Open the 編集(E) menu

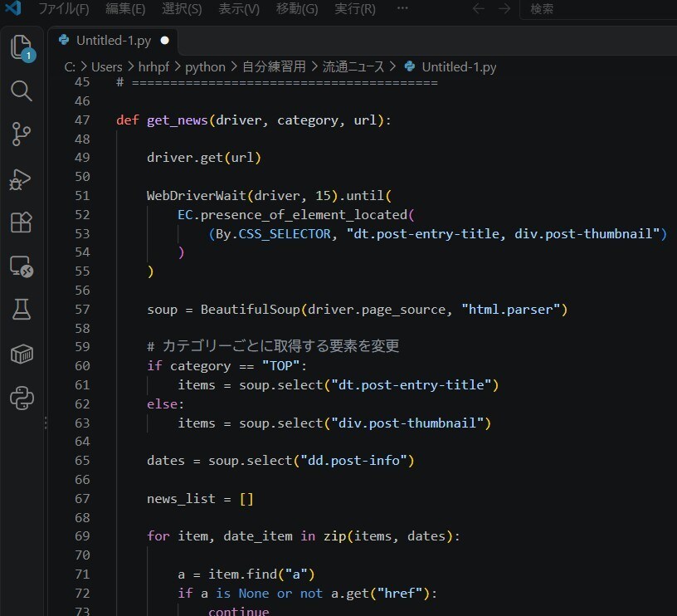coord(125,8)
